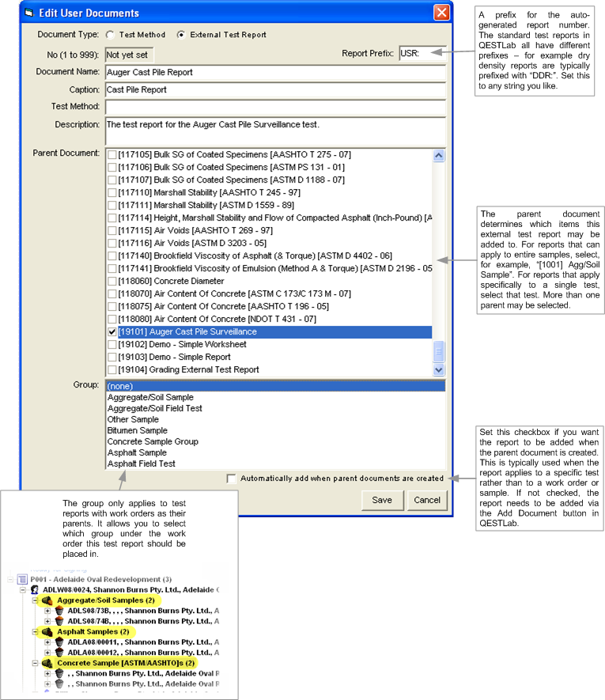Viewport: 605px width, 700px height.
Task: Expand the ADLA08/00012 sample node
Action: click(x=47, y=653)
